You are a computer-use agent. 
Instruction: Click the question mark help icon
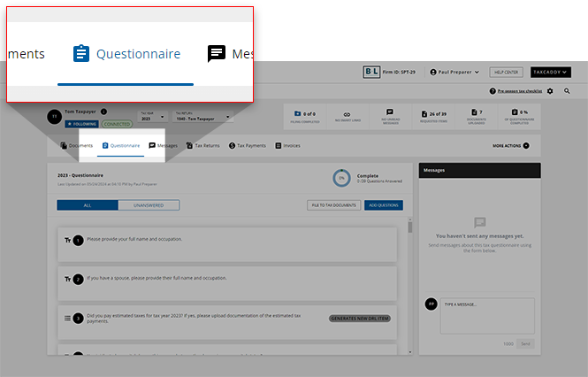[x=493, y=91]
